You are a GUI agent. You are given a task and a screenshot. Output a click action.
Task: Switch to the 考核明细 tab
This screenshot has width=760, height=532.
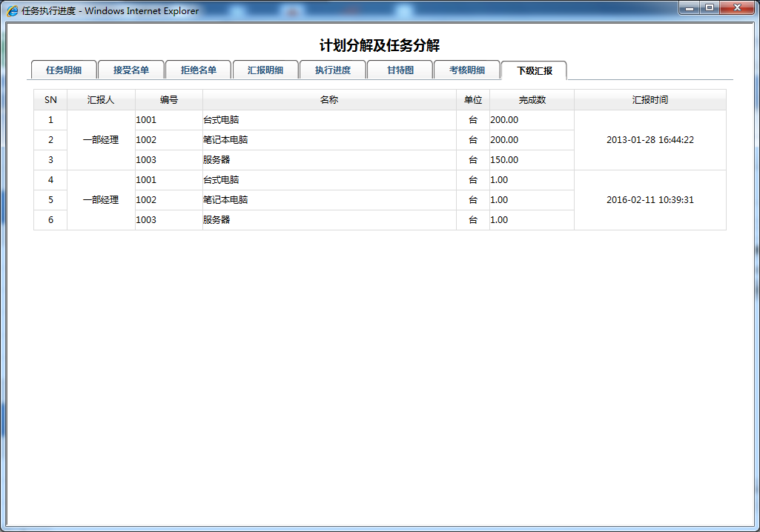(466, 70)
